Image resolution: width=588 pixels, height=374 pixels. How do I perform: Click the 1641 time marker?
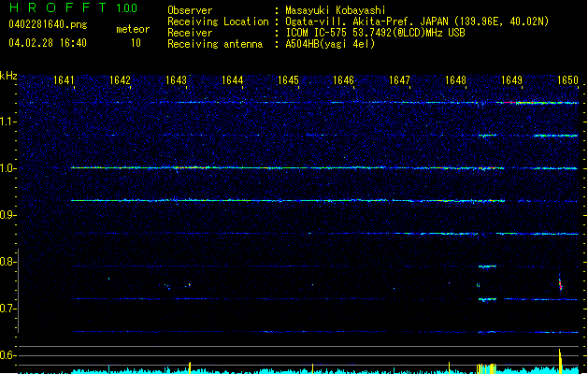pos(65,81)
